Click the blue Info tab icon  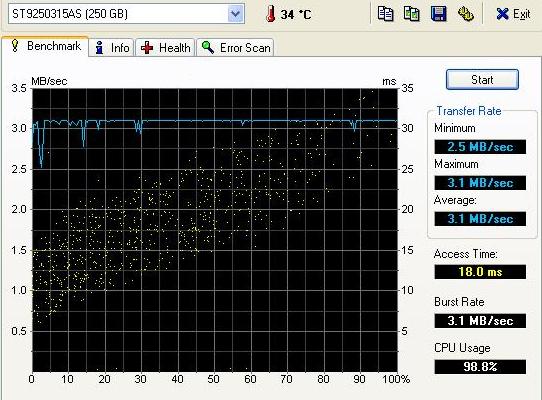tap(100, 47)
